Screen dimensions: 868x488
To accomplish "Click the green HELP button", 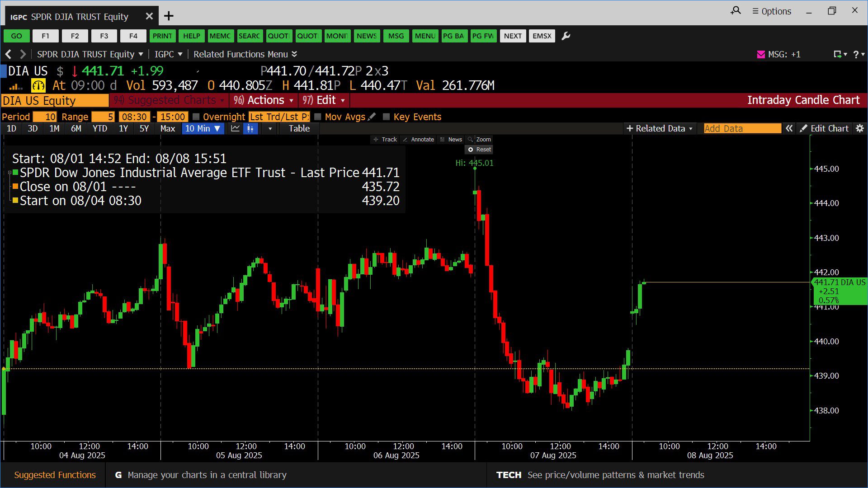I will [192, 36].
